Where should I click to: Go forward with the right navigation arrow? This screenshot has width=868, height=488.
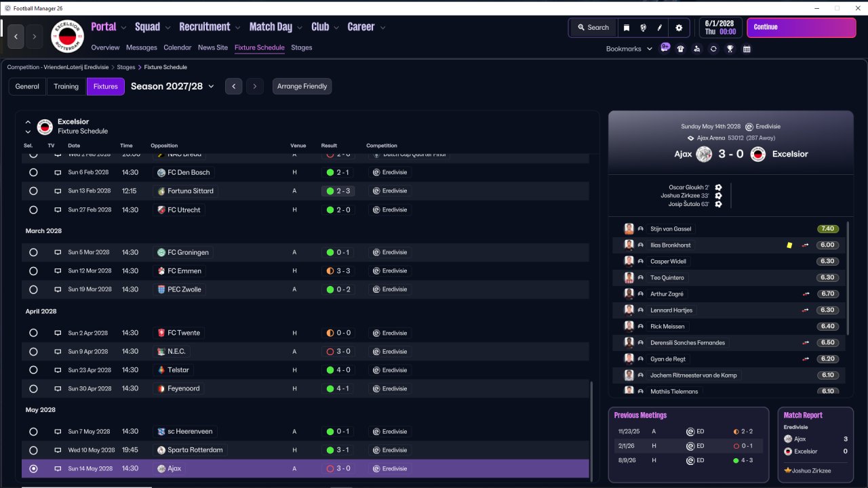pyautogui.click(x=34, y=36)
